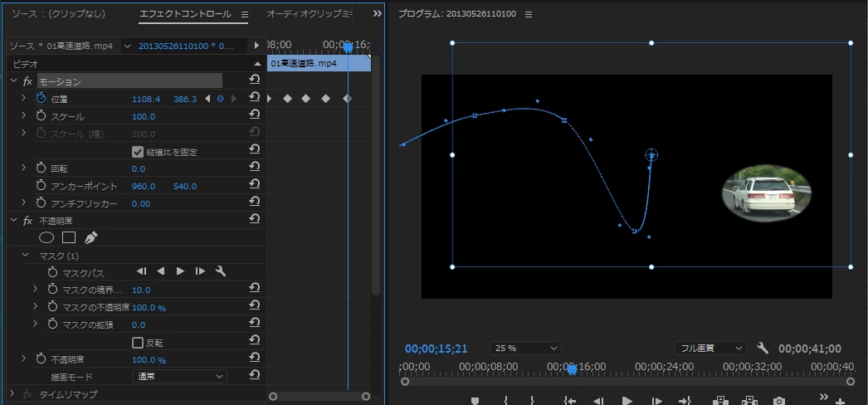The width and height of the screenshot is (868, 405).
Task: Open the フル画質 resolution dropdown
Action: [710, 348]
